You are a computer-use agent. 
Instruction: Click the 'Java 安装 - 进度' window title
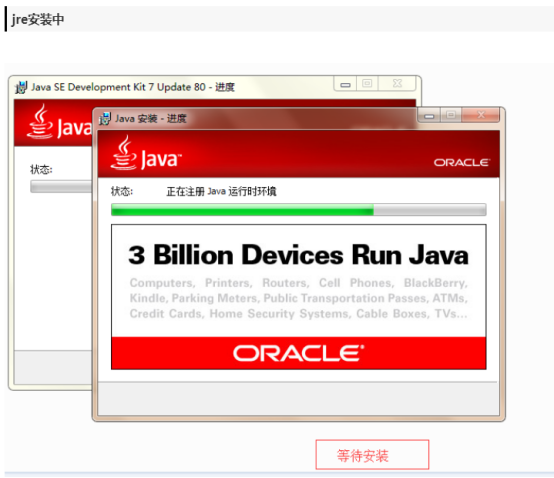151,119
